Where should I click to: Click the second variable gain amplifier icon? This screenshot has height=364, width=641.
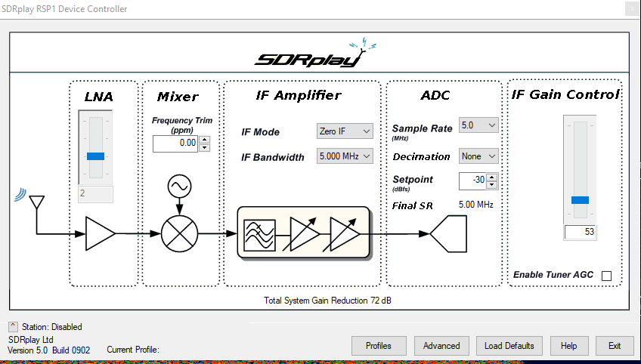[x=342, y=234]
